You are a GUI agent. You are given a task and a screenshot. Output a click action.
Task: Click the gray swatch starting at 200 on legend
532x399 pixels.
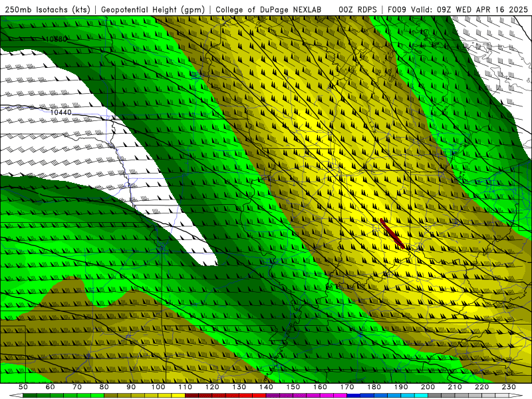(435, 396)
